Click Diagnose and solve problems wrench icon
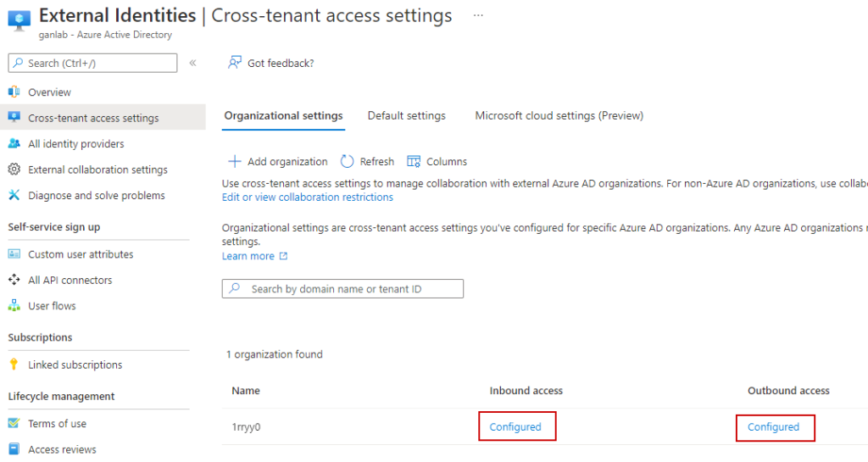Viewport: 868px width, 462px height. 14,195
